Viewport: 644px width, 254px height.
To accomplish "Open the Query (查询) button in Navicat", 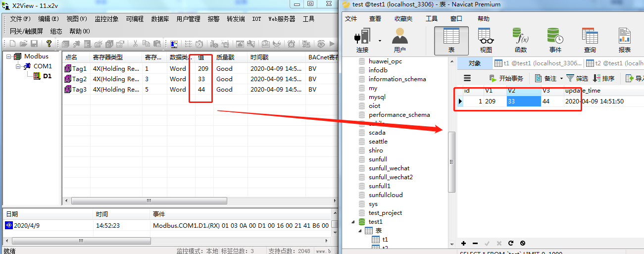I will pos(590,40).
